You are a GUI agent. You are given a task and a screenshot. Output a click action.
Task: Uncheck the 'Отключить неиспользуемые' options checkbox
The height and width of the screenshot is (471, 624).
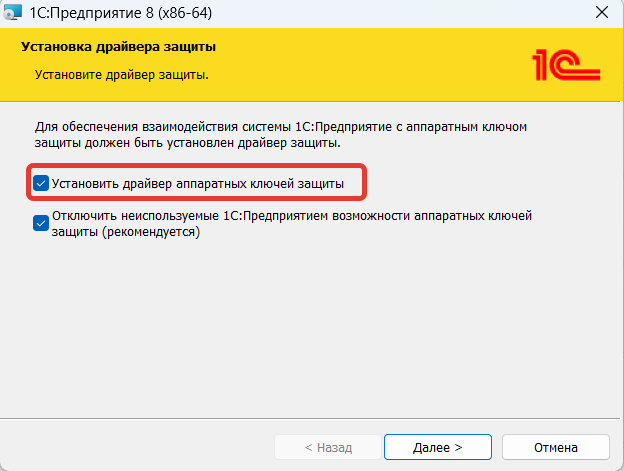tap(41, 223)
